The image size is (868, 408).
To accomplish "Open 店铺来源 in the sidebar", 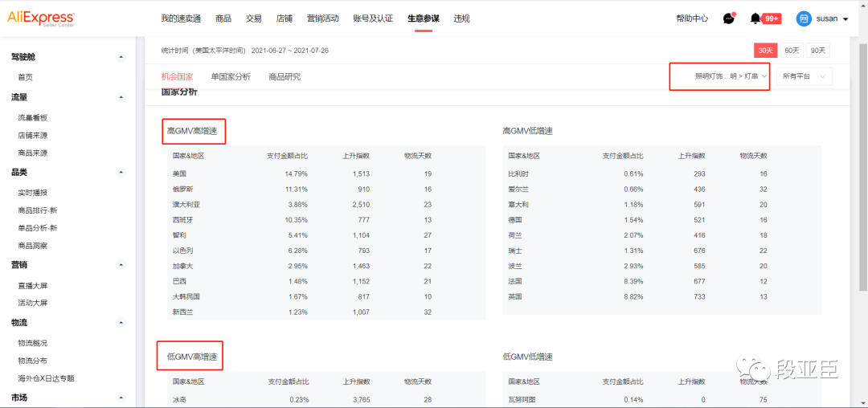I will tap(33, 136).
